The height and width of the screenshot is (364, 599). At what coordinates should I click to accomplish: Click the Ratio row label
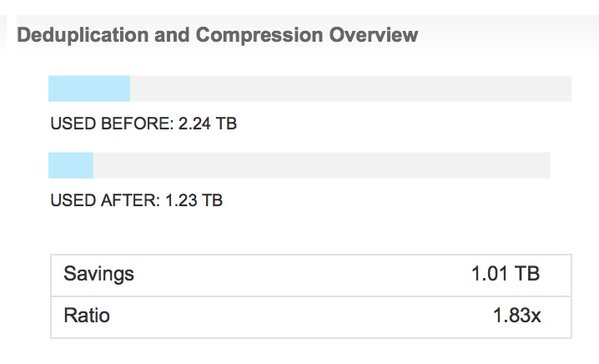[x=87, y=315]
